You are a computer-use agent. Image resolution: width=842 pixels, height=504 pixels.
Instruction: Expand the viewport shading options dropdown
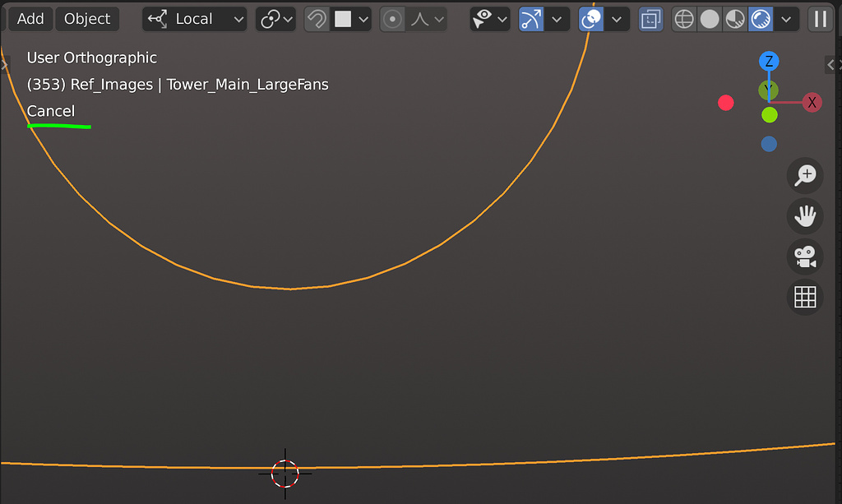786,20
